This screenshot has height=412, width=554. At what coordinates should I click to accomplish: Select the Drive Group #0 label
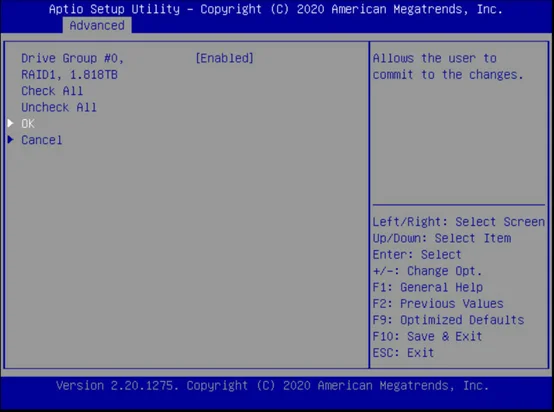click(x=72, y=58)
